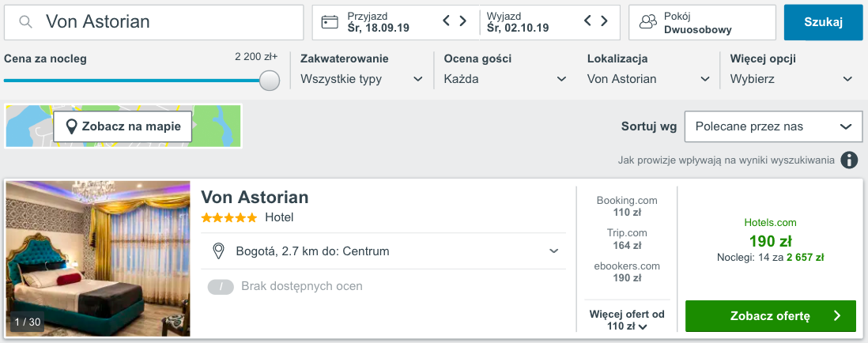This screenshot has height=343, width=868.
Task: Click the green Zobacz ofertę button
Action: [770, 316]
